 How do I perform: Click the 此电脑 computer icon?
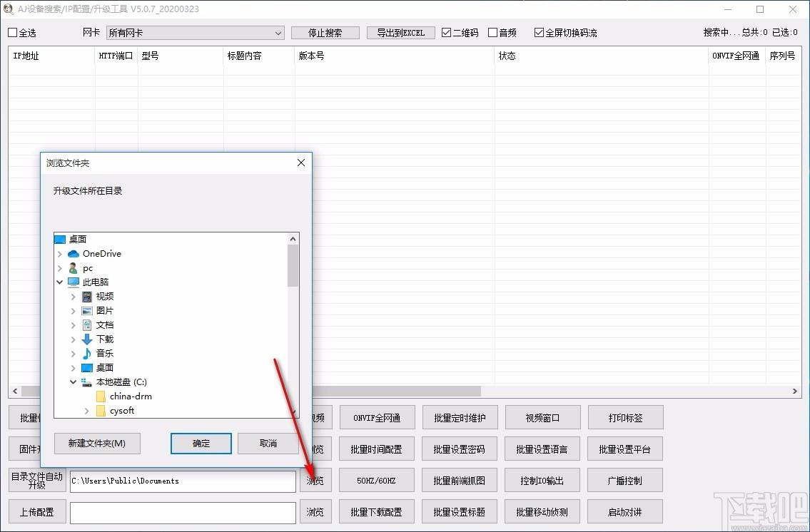click(74, 282)
